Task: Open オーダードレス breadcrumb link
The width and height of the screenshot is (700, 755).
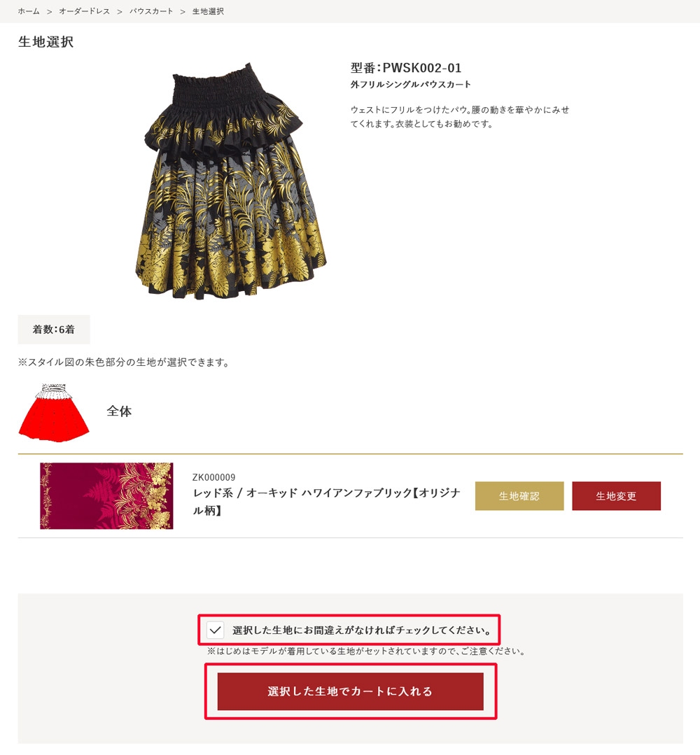Action: [x=84, y=11]
